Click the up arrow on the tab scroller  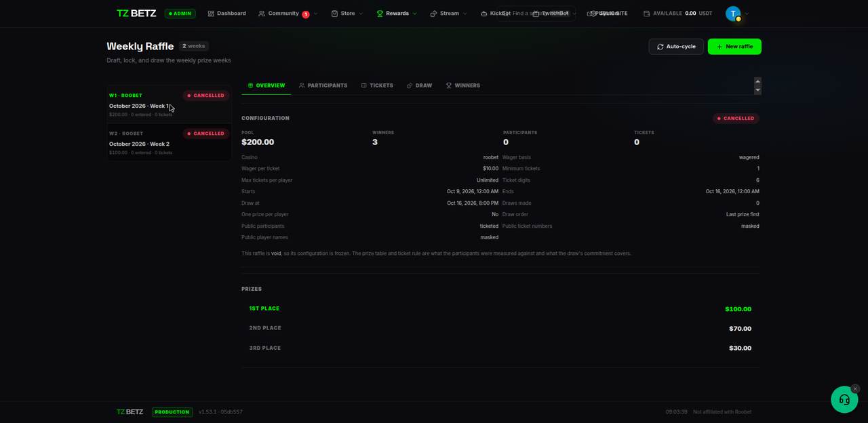point(757,82)
